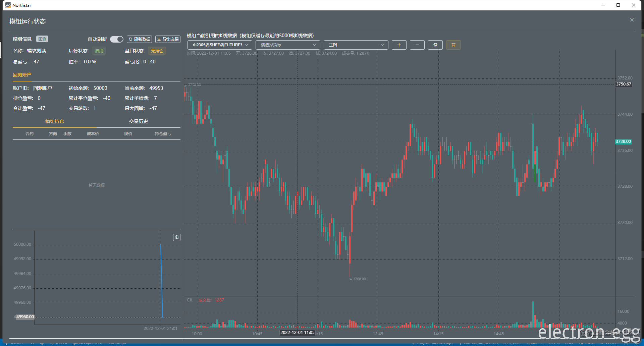Screen dimensions: 644x346
Task: Switch to the 模组持仓 tab
Action: [55, 121]
